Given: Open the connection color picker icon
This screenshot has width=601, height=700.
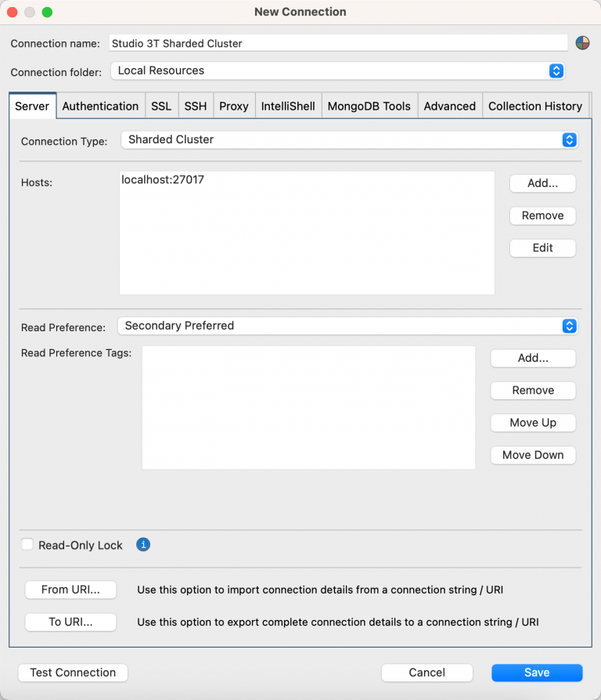Looking at the screenshot, I should tap(582, 42).
